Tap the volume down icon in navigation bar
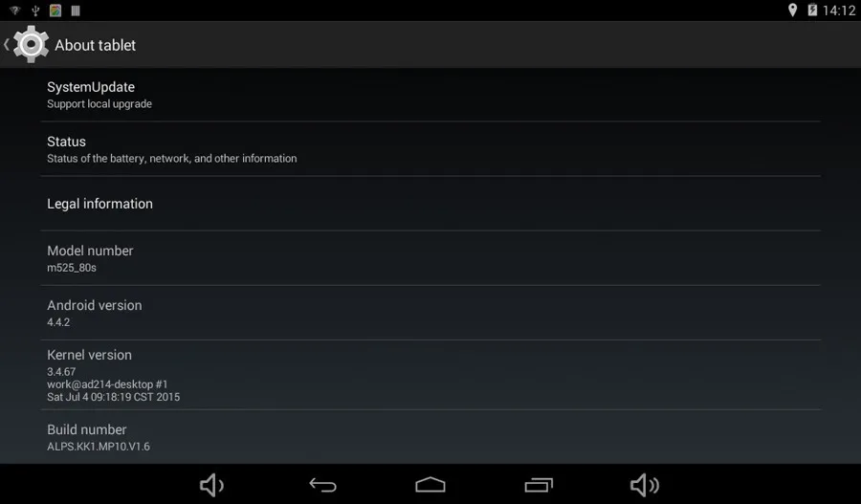This screenshot has height=504, width=861. pos(211,485)
